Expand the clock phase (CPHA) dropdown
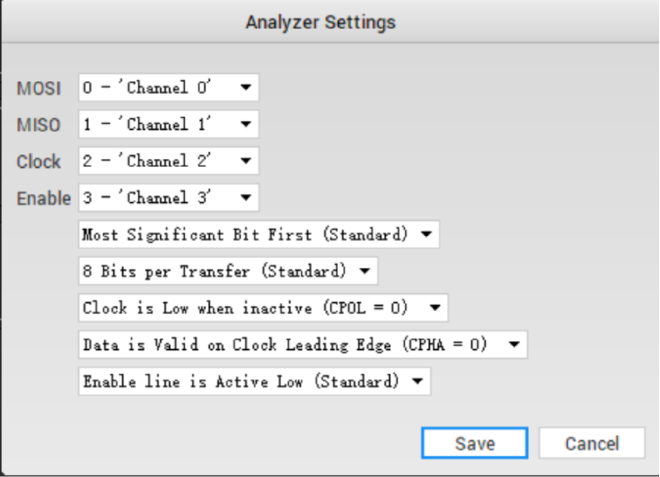Screen dimensions: 660x477 coord(302,345)
